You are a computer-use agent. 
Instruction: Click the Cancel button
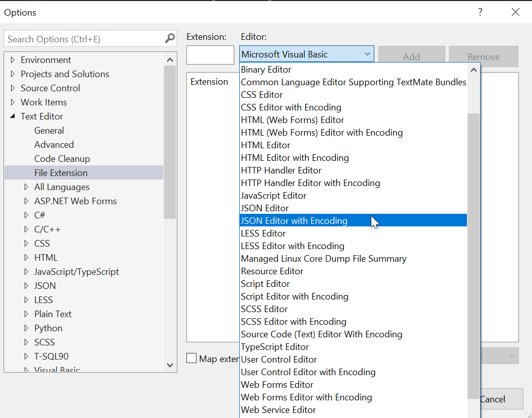pos(501,399)
